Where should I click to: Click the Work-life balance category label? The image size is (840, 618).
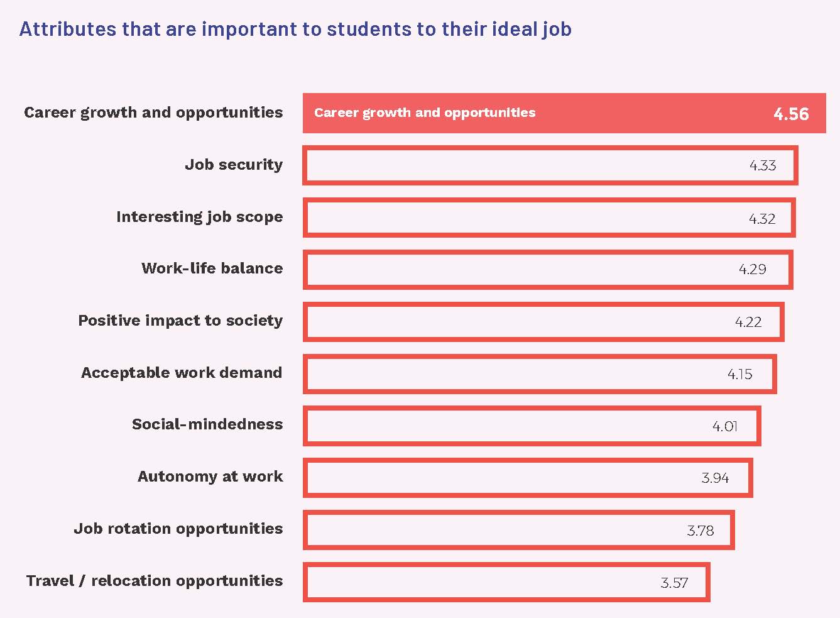click(x=212, y=268)
